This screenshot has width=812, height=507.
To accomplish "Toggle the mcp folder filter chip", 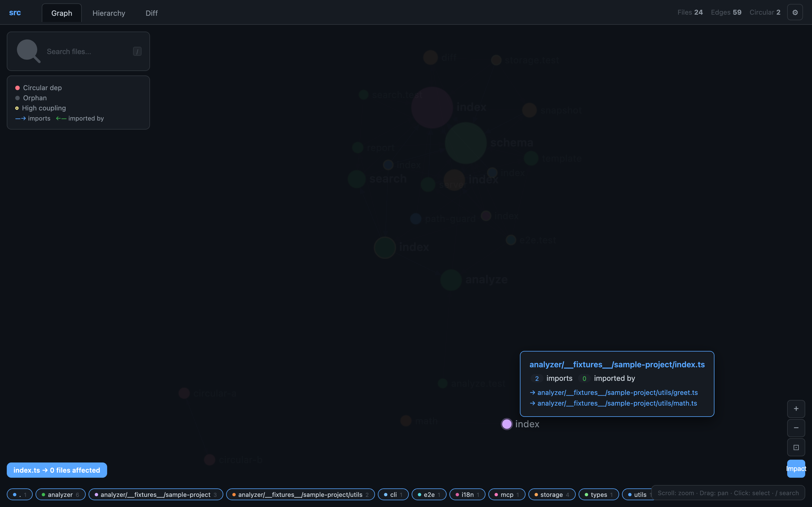I will [507, 495].
